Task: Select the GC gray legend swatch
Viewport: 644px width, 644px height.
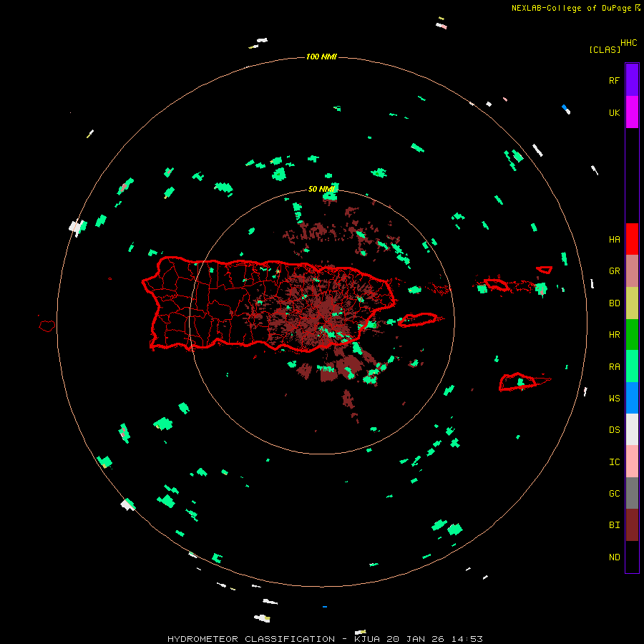Action: click(x=632, y=493)
